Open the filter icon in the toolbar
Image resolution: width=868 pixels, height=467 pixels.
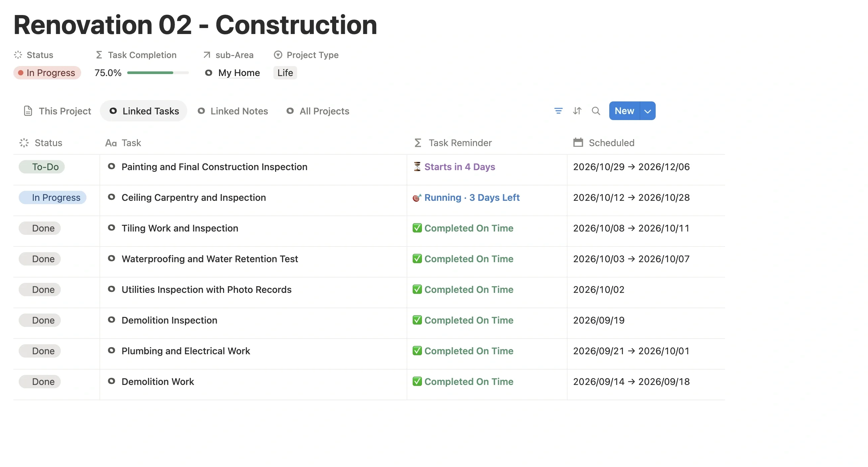[x=558, y=111]
